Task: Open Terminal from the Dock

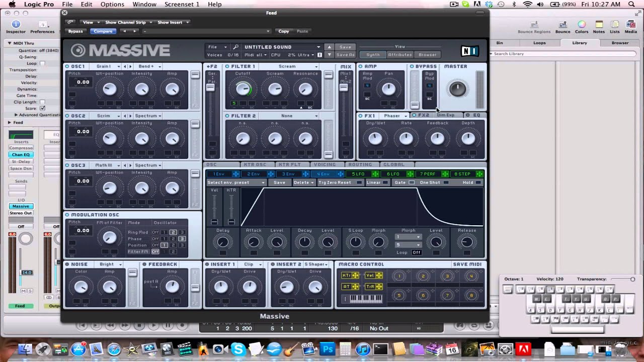Action: point(380,349)
